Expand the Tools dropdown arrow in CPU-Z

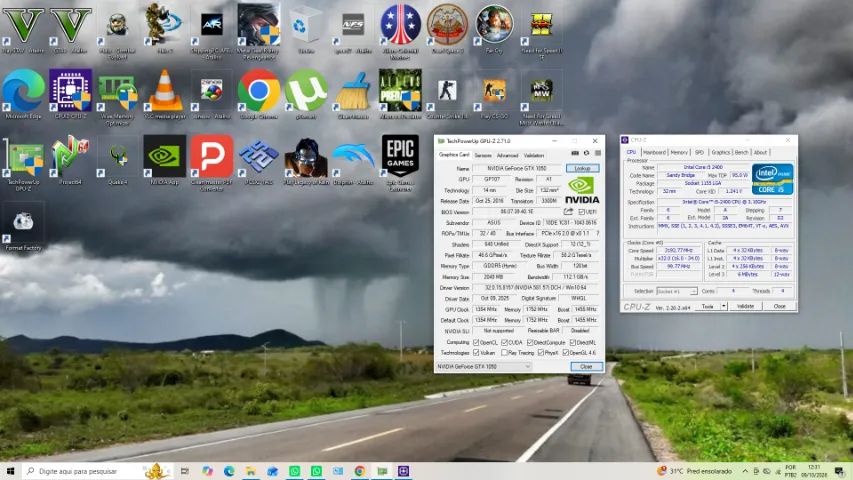tap(724, 306)
